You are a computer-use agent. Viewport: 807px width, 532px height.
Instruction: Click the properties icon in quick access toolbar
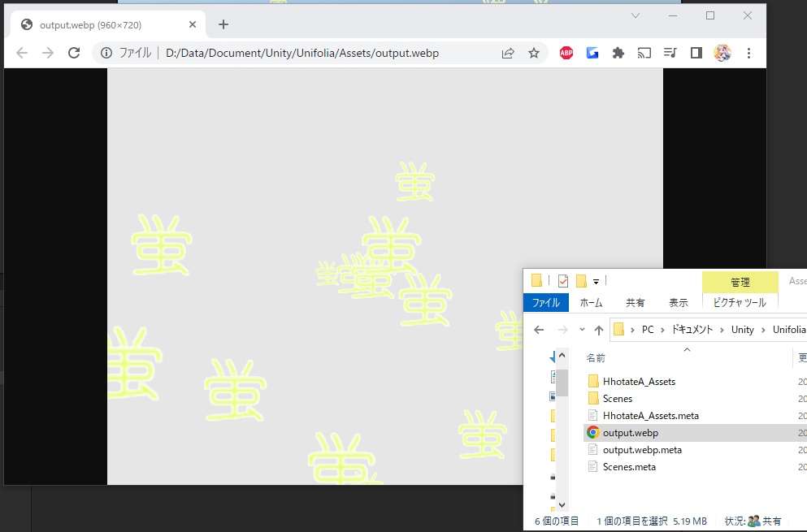click(562, 281)
